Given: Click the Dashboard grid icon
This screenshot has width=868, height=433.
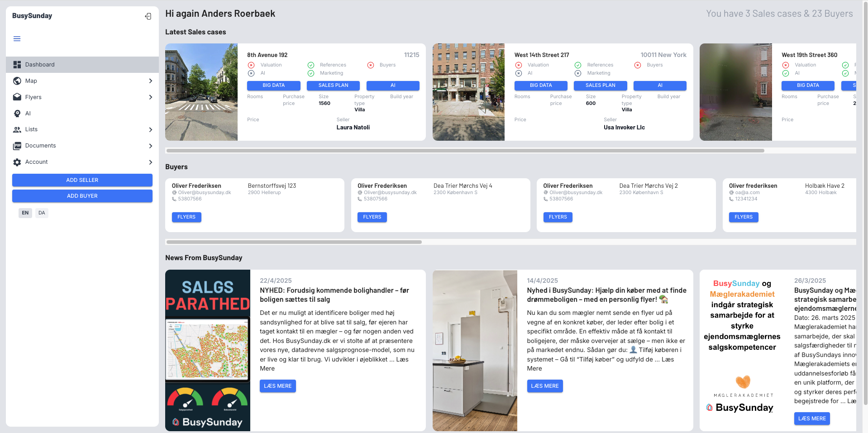Looking at the screenshot, I should point(17,65).
